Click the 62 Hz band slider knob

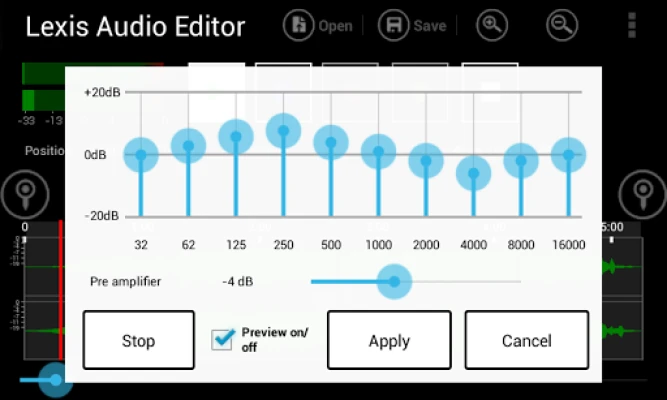pos(188,146)
